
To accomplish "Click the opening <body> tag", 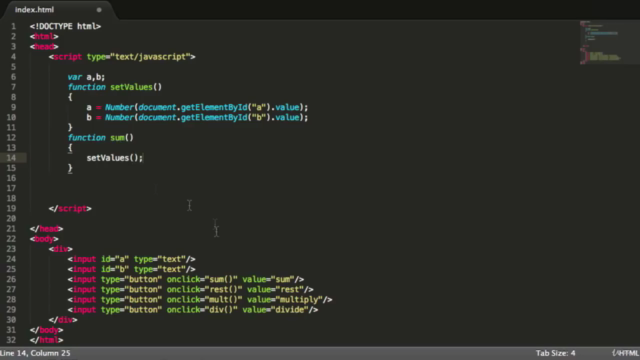I will point(44,239).
